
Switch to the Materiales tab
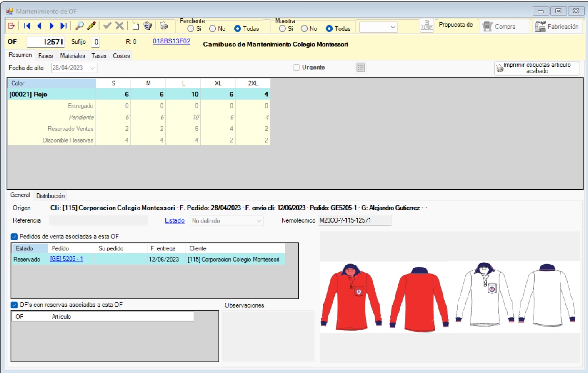[x=72, y=56]
